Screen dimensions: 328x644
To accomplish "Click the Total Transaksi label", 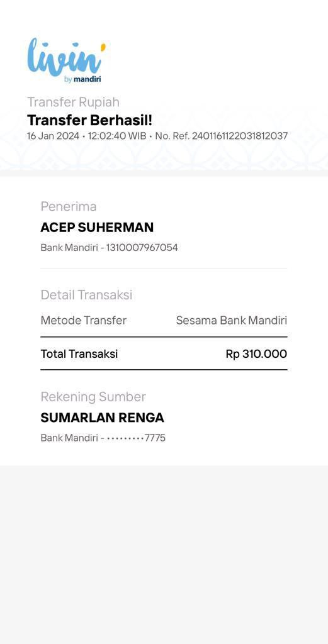I will click(79, 353).
